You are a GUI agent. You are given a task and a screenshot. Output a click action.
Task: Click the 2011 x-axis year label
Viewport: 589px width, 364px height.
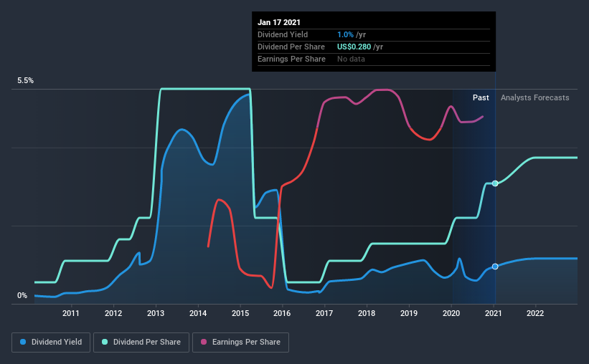point(70,313)
